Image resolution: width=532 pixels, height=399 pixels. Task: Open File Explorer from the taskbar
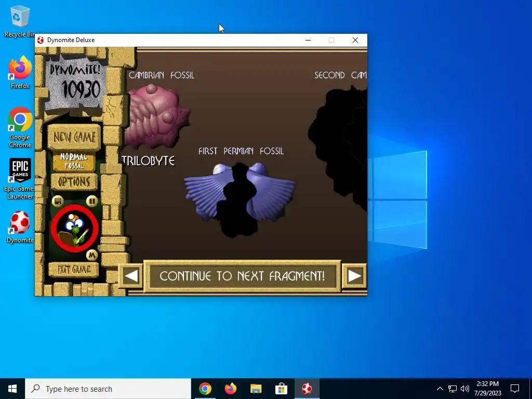[256, 389]
